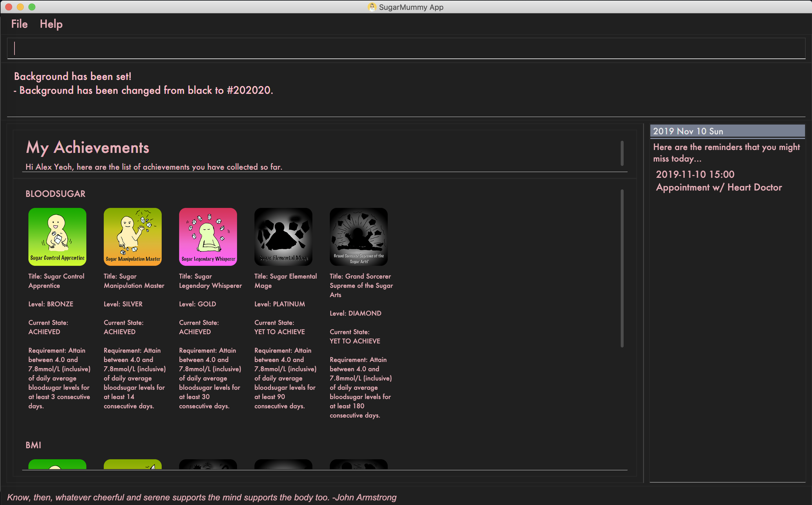Click the Sugar Legendary Whisperer badge icon
The image size is (812, 505).
[x=208, y=237]
